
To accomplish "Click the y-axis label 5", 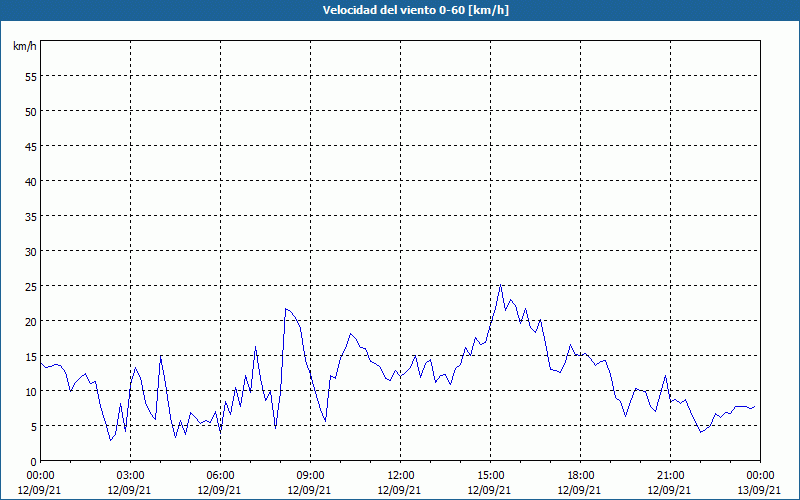I will point(34,427).
